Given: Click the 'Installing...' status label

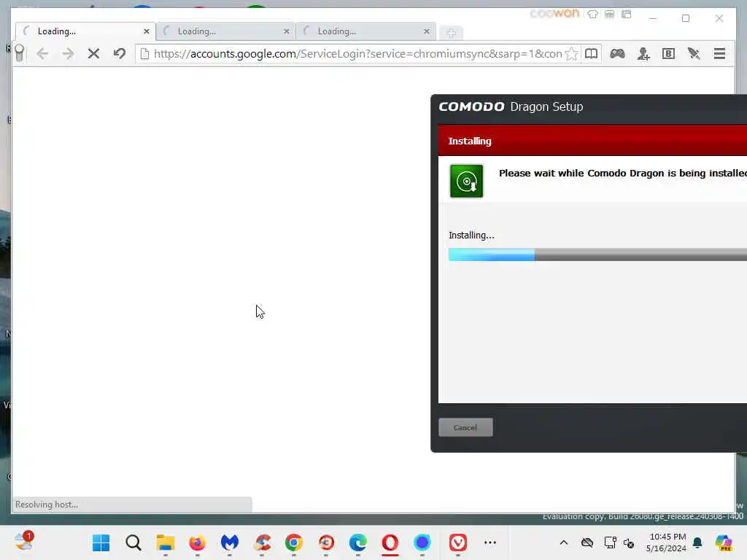Looking at the screenshot, I should click(x=471, y=236).
